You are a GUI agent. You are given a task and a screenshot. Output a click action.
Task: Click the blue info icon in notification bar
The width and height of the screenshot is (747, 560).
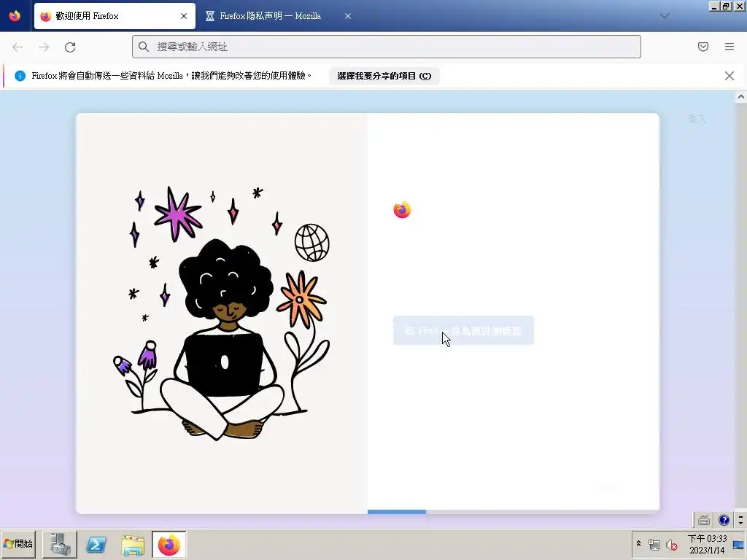point(20,76)
